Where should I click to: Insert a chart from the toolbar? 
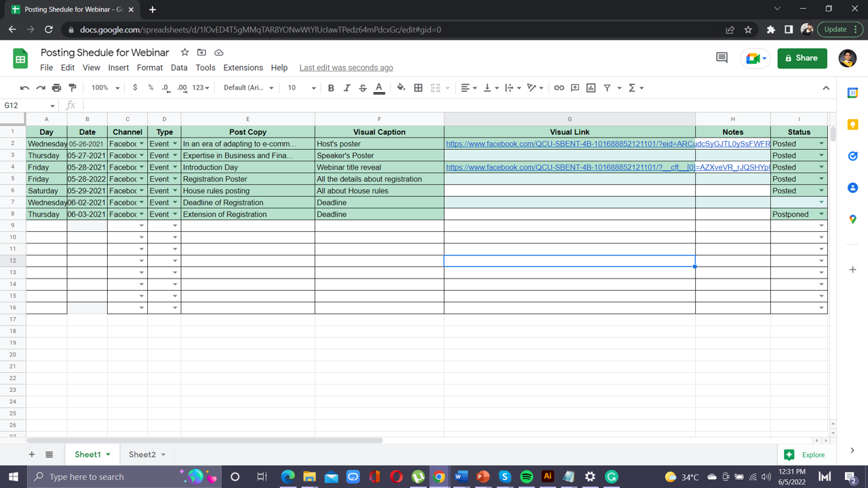pos(591,88)
